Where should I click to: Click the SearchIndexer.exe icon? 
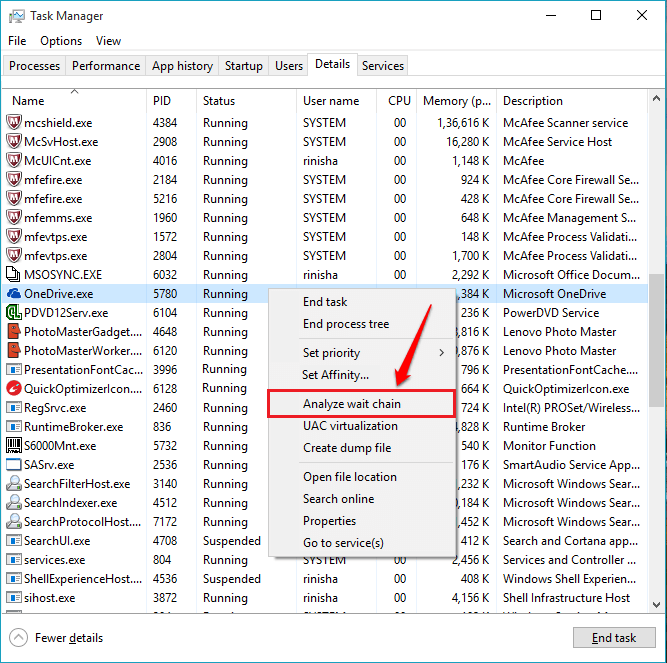coord(14,502)
